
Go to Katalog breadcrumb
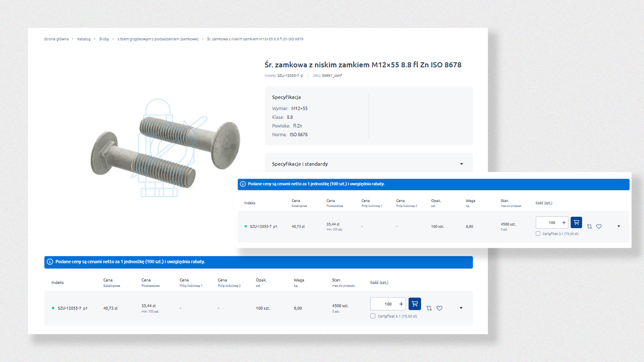(84, 39)
